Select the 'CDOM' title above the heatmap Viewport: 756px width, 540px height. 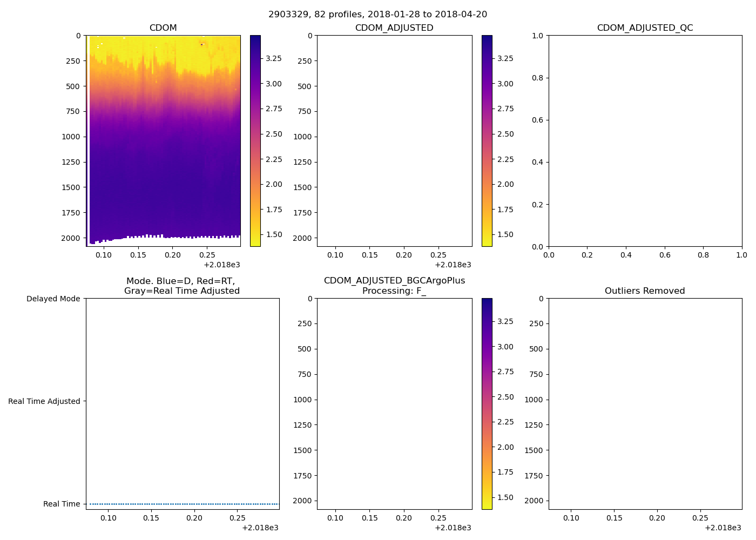[x=163, y=28]
